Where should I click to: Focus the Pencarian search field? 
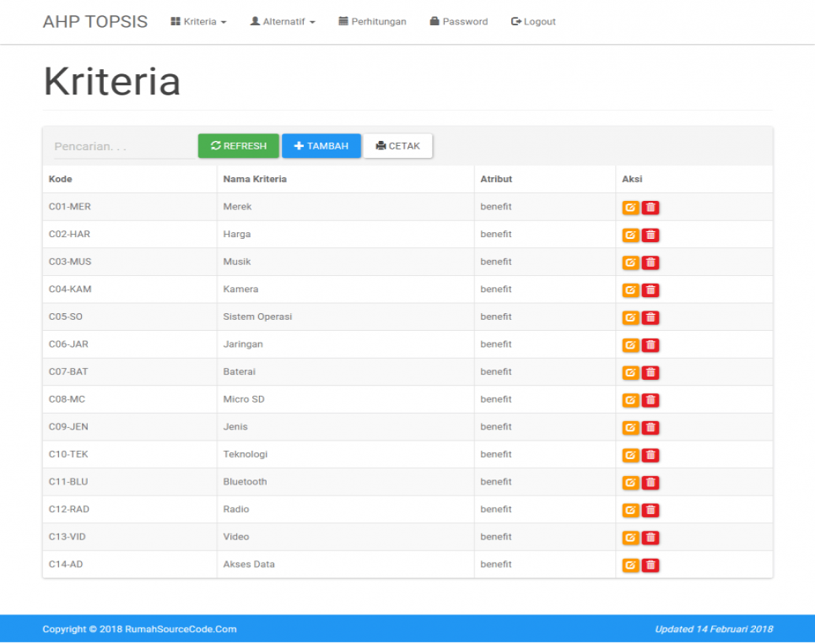tap(122, 147)
